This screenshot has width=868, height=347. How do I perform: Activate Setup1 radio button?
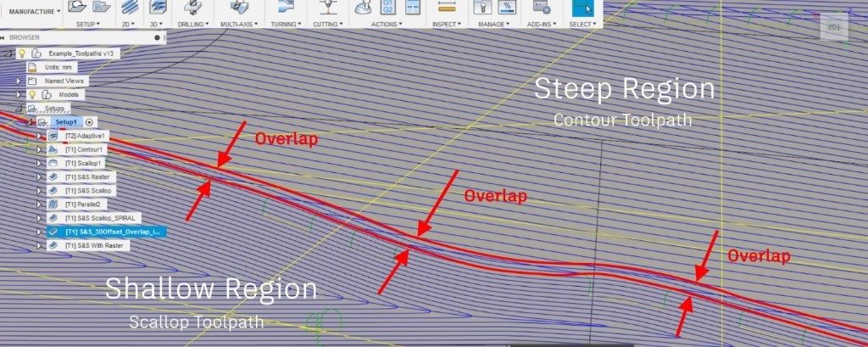(x=90, y=122)
